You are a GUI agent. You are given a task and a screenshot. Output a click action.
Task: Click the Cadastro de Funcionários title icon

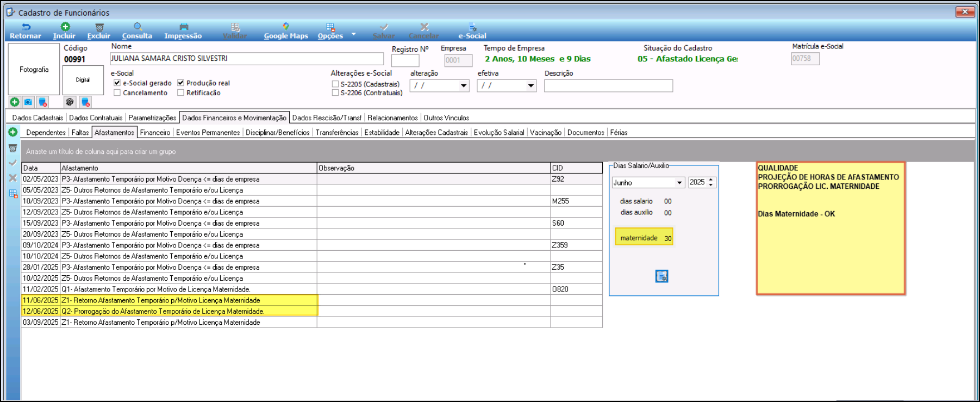10,11
